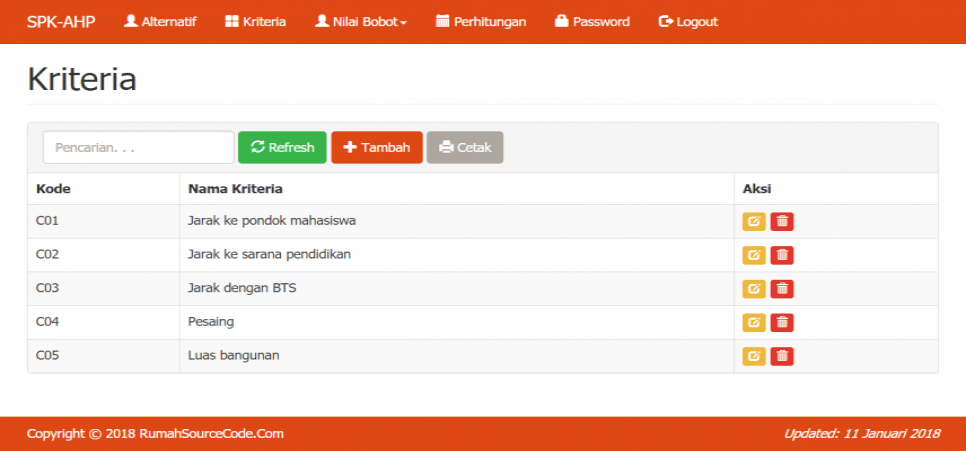Delete the Jarak ke pondok mahasiswa criterion
Image resolution: width=966 pixels, height=451 pixels.
pyautogui.click(x=782, y=222)
